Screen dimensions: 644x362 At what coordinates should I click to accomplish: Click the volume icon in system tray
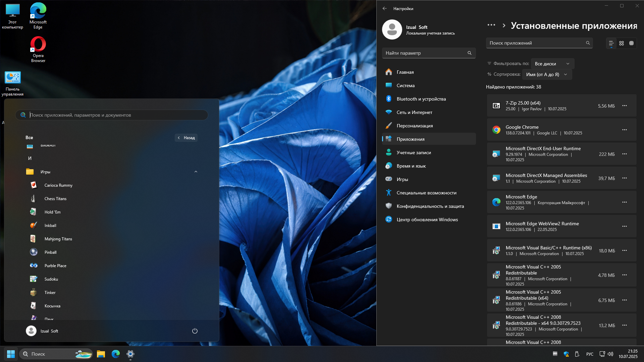click(x=610, y=354)
